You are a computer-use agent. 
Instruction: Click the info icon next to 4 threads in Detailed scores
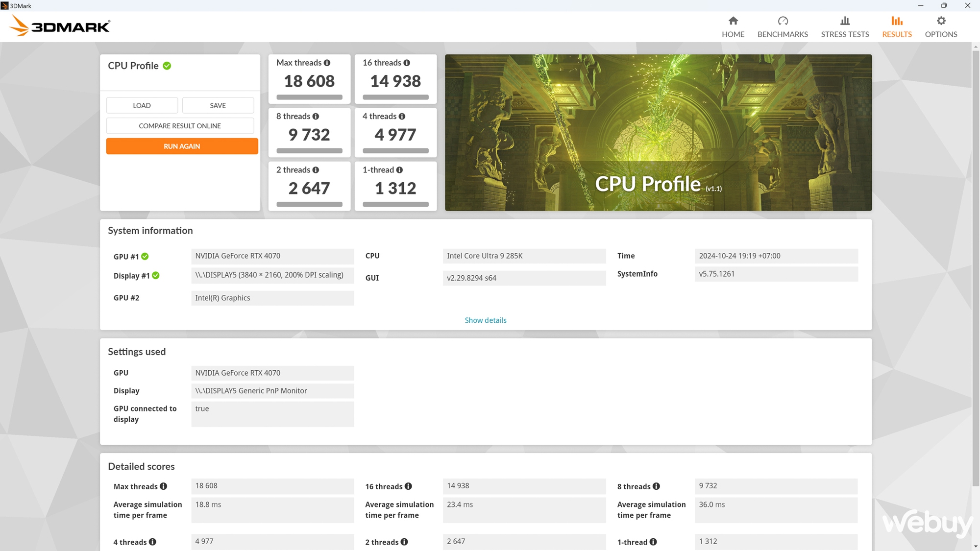tap(152, 542)
